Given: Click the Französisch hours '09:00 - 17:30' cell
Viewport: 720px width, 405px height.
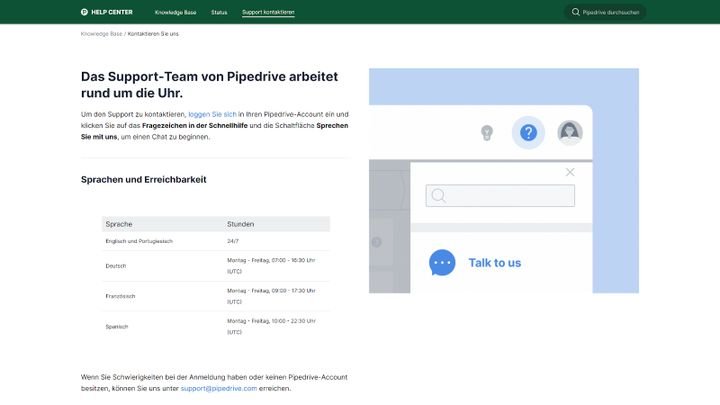Looking at the screenshot, I should [271, 296].
